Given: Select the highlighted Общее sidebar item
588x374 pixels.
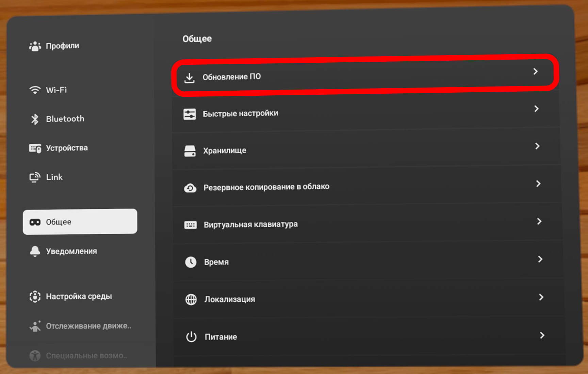Looking at the screenshot, I should [80, 222].
